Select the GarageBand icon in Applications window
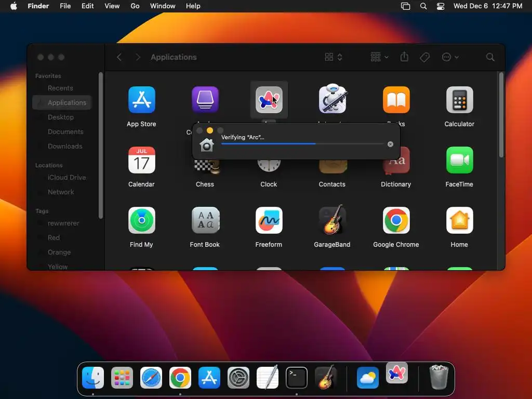This screenshot has width=532, height=399. click(x=332, y=220)
